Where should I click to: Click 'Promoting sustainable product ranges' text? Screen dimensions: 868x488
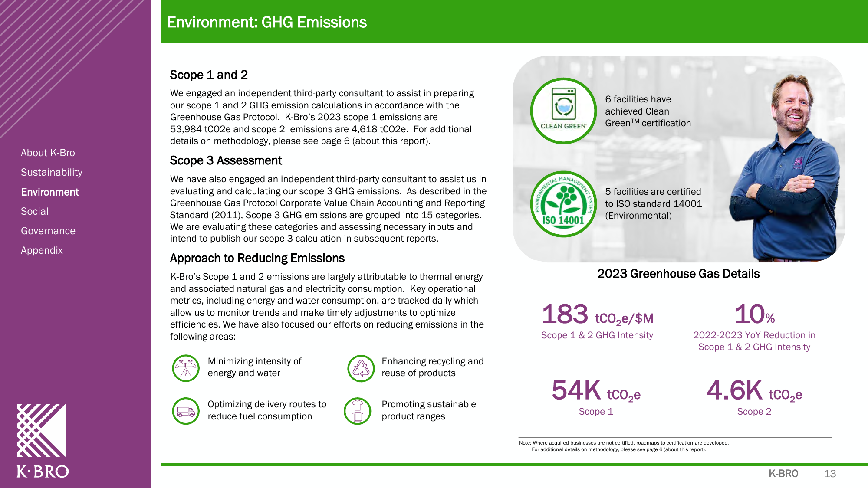(429, 410)
